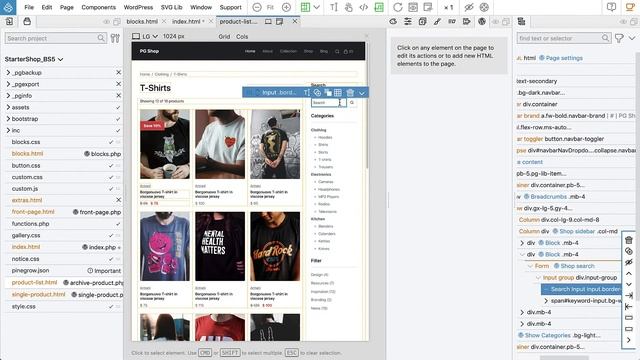Open the Window menu
640x360 pixels.
click(x=201, y=7)
